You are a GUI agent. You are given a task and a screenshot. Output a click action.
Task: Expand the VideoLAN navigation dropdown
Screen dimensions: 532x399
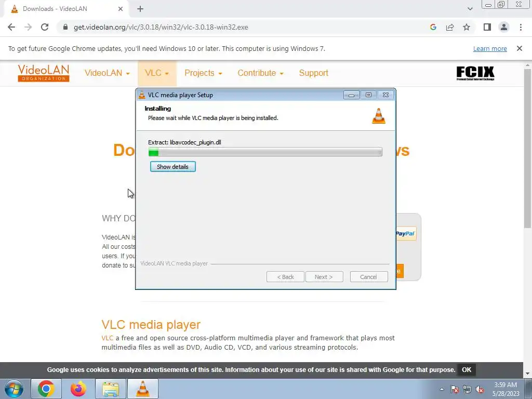(107, 73)
